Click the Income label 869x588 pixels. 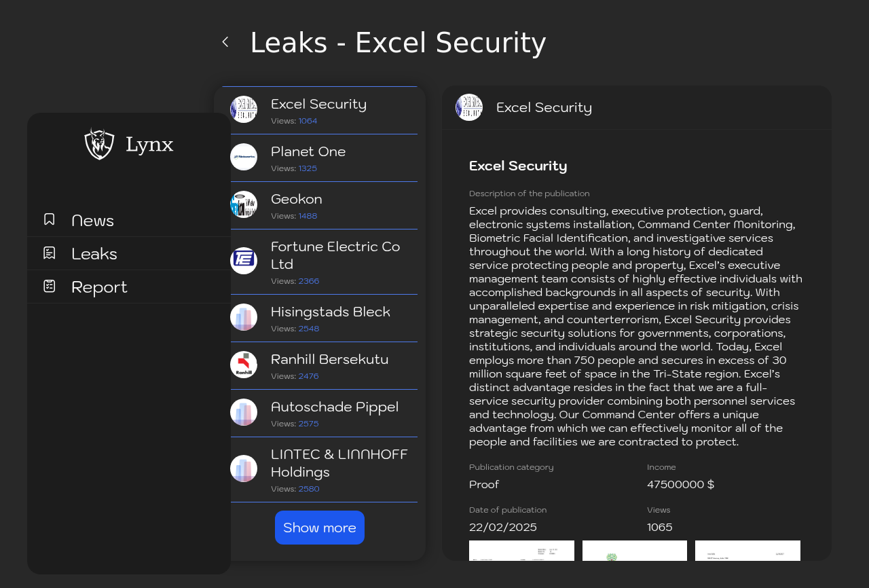click(661, 467)
